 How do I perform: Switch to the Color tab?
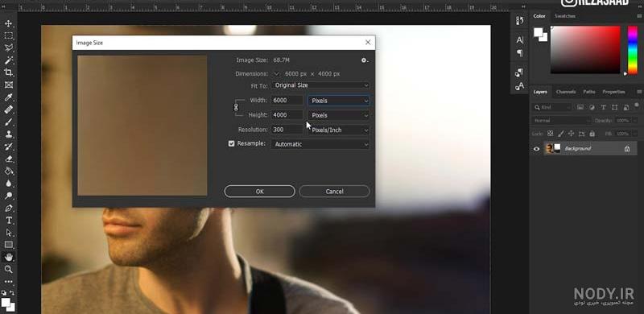click(539, 16)
